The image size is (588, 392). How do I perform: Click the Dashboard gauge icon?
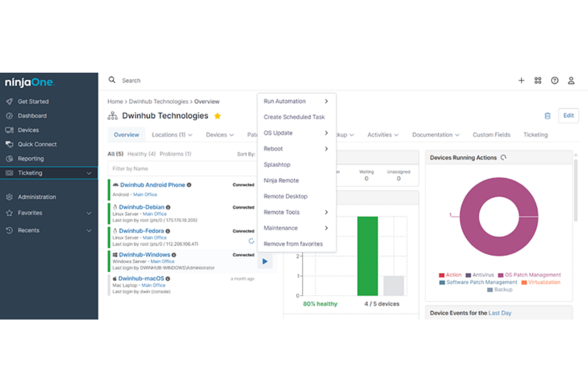[10, 116]
